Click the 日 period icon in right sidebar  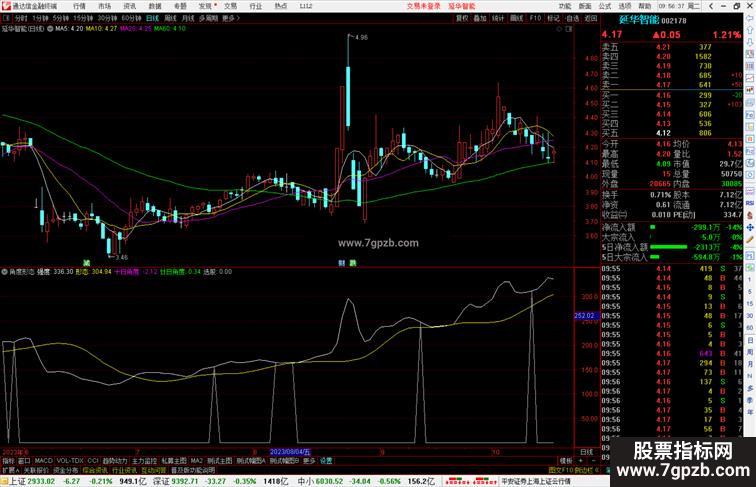[750, 340]
